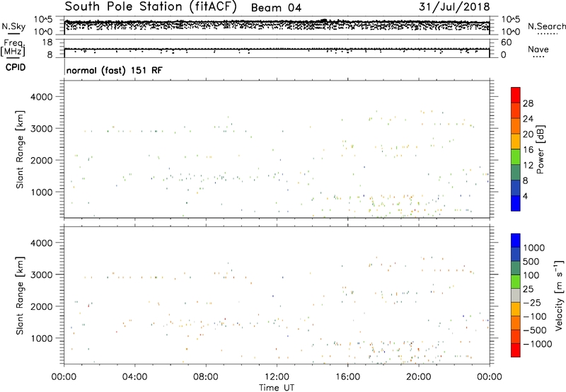Screen dimensions: 566x392
Task: Click the '16:00' time tick label
Action: point(347,377)
